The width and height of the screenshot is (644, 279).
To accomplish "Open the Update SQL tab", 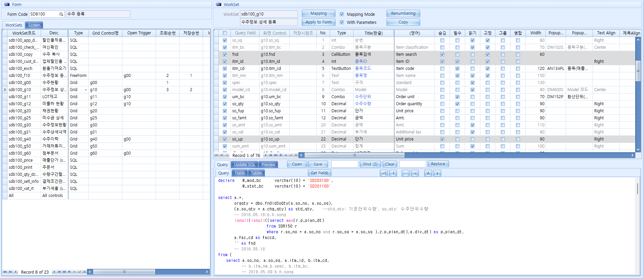I will 244,164.
